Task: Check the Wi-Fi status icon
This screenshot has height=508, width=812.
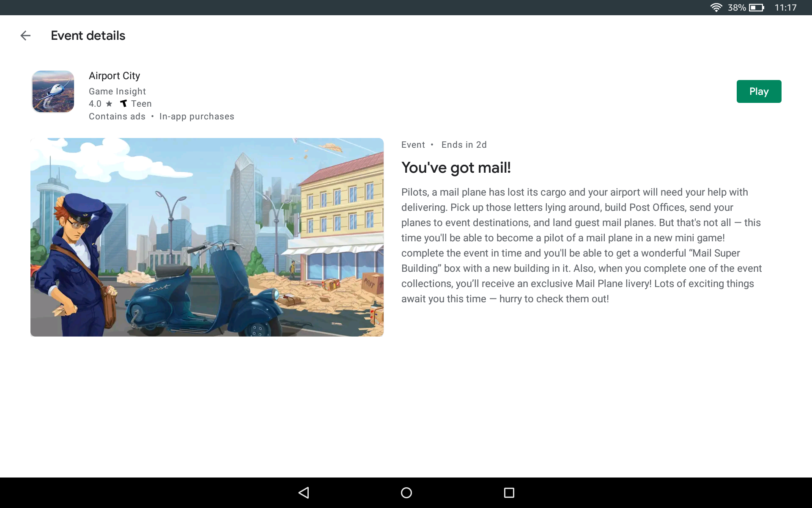Action: 716,8
